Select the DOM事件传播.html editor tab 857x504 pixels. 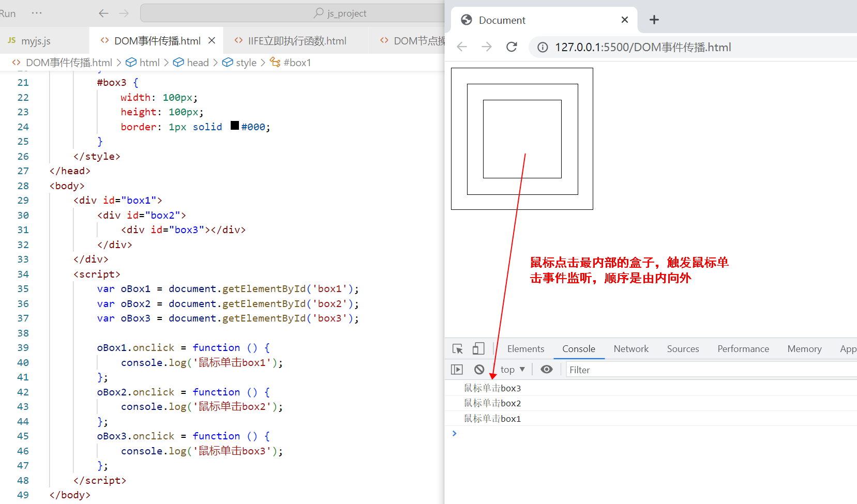157,41
